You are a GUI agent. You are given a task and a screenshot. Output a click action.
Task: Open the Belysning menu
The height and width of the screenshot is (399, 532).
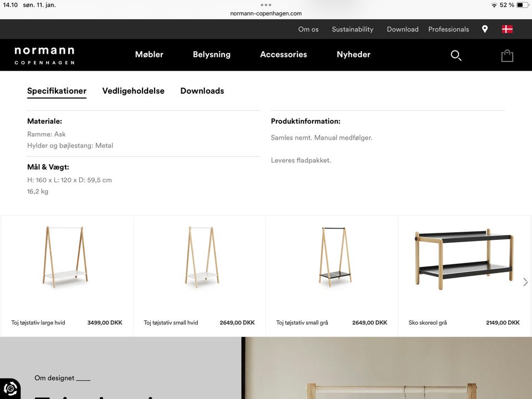(x=211, y=54)
